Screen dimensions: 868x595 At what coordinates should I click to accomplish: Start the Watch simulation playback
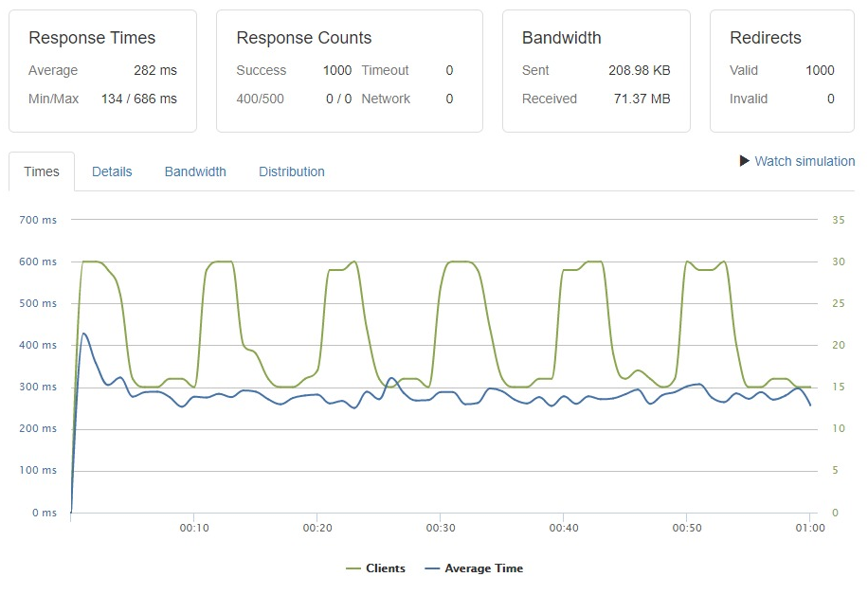(802, 161)
